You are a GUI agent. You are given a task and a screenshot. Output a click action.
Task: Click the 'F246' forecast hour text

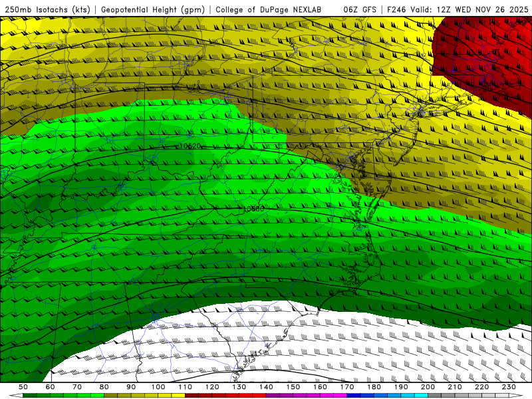click(x=396, y=9)
